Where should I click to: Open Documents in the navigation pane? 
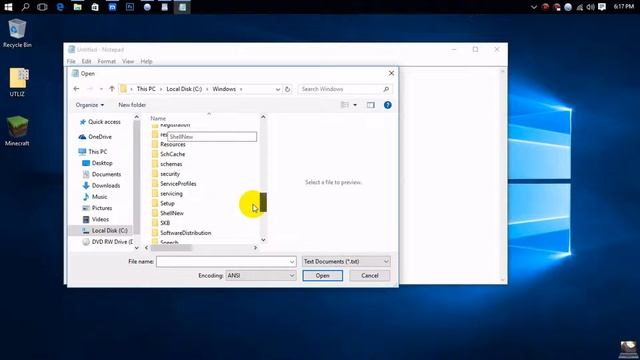(102, 174)
